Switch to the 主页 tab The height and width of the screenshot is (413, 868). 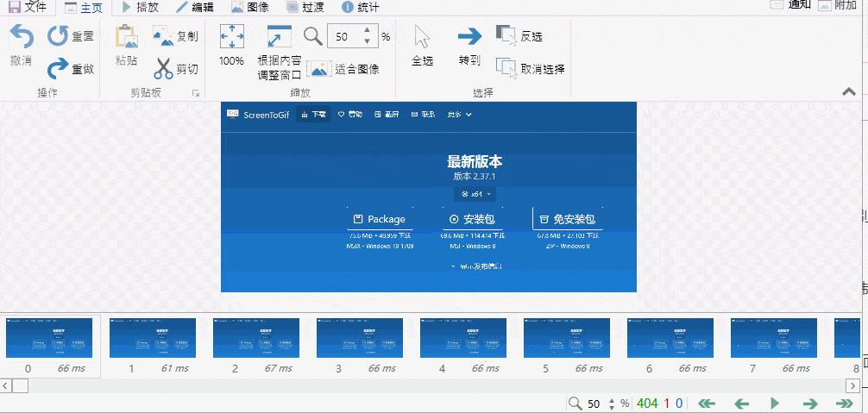(x=83, y=7)
